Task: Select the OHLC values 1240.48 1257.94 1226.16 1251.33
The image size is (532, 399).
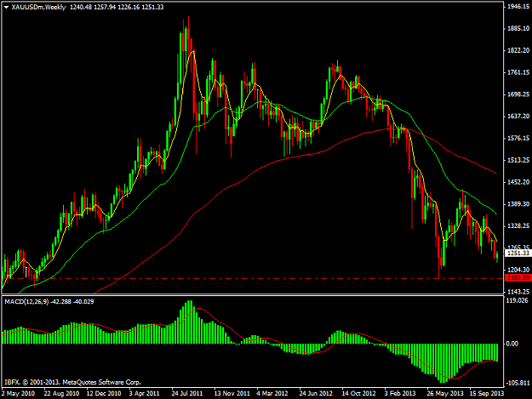Action: (x=117, y=7)
